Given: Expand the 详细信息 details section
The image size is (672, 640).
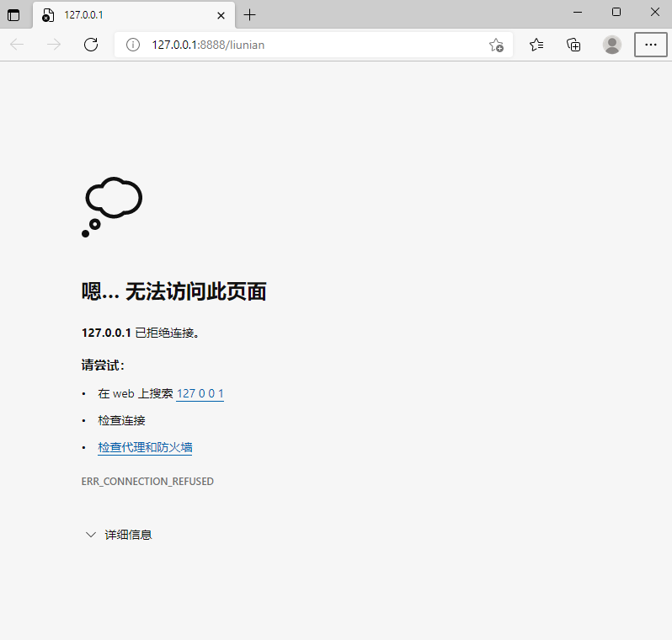Looking at the screenshot, I should click(119, 535).
